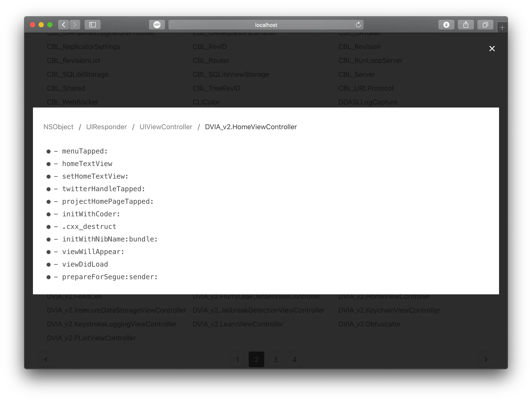Navigate to page 3 of results
Image resolution: width=532 pixels, height=401 pixels.
[x=275, y=359]
